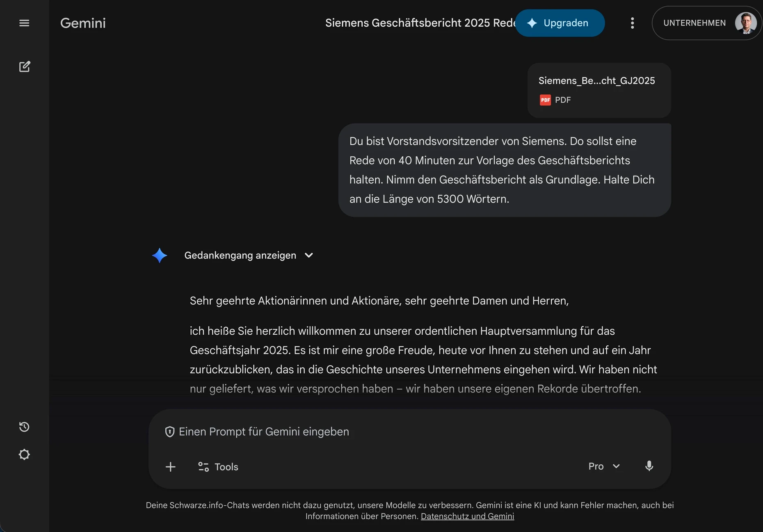This screenshot has width=763, height=532.
Task: Start a new chat with pencil icon
Action: 25,66
